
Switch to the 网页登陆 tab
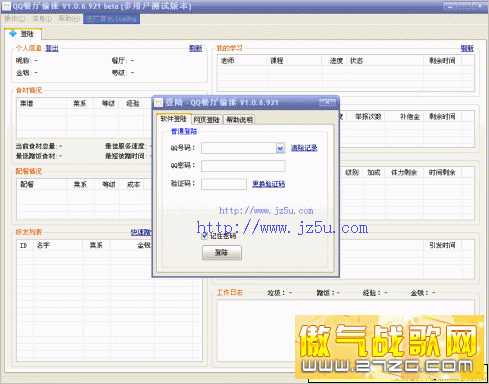(x=206, y=119)
